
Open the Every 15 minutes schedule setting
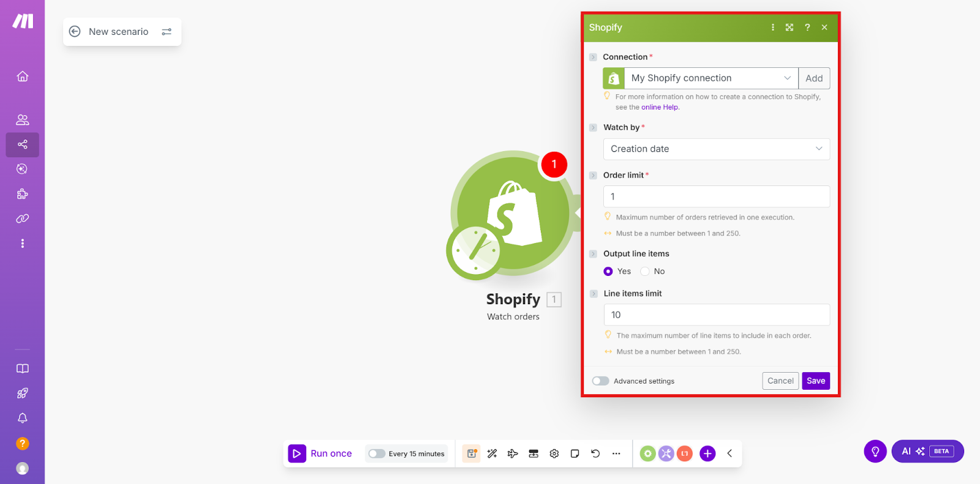click(417, 454)
